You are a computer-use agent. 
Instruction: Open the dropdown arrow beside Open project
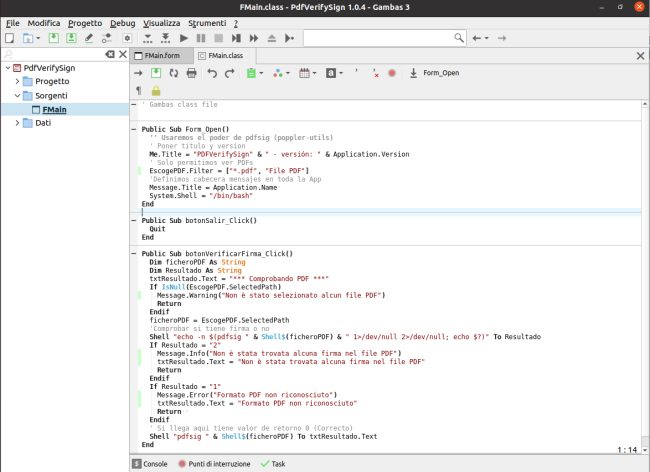pyautogui.click(x=38, y=38)
